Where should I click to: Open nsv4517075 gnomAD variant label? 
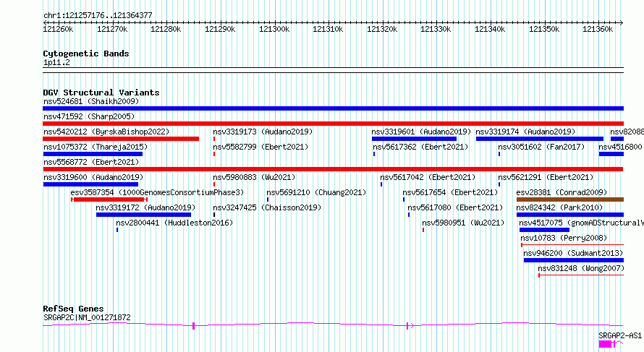581,223
